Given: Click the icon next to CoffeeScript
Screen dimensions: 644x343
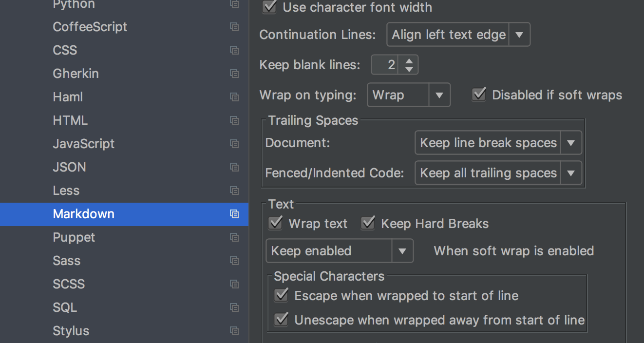Looking at the screenshot, I should click(234, 27).
